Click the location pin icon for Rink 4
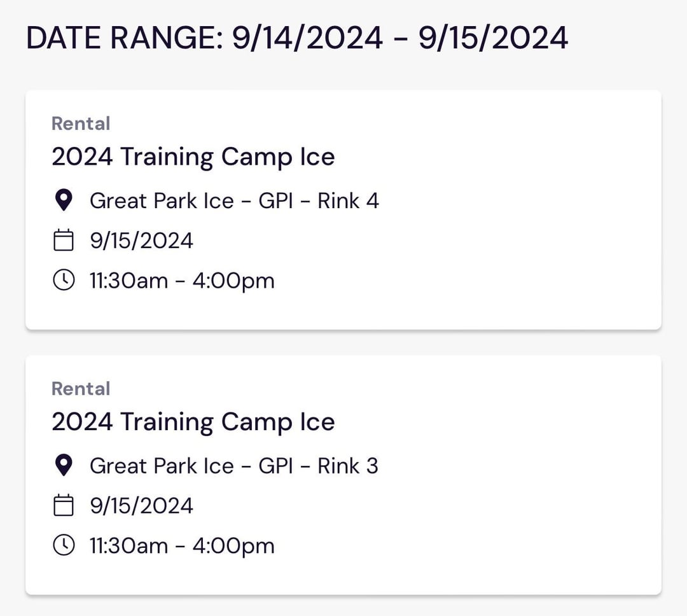The height and width of the screenshot is (616, 687). pyautogui.click(x=63, y=201)
